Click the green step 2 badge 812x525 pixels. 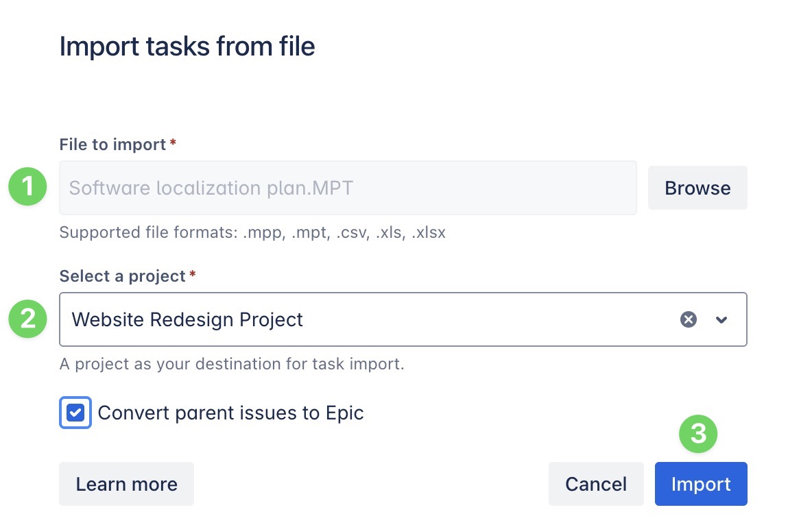pyautogui.click(x=27, y=319)
